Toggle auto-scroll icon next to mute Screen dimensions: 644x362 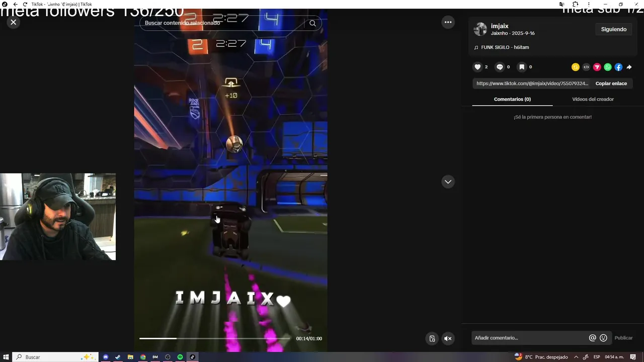pos(432,338)
